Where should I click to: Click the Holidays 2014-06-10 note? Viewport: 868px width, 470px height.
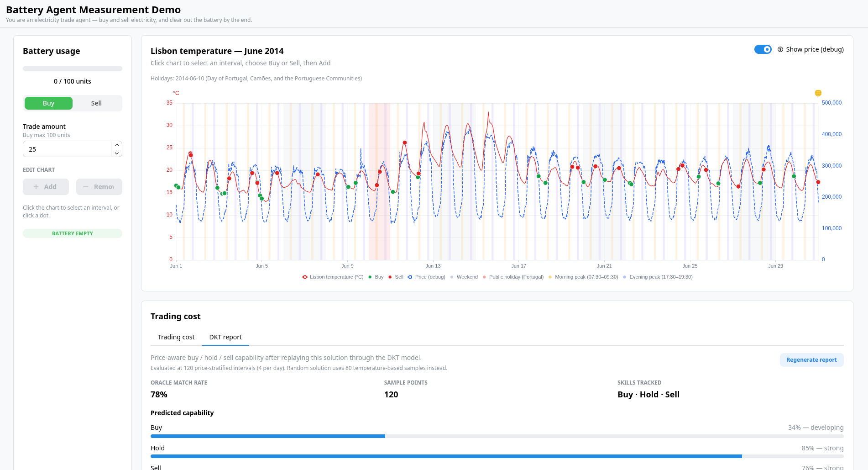[x=256, y=79]
